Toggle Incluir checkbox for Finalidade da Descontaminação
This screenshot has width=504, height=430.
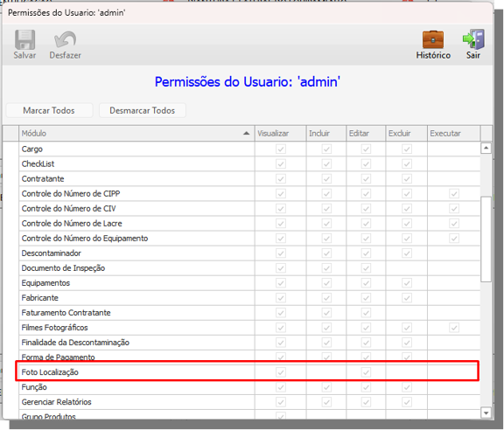(x=326, y=343)
